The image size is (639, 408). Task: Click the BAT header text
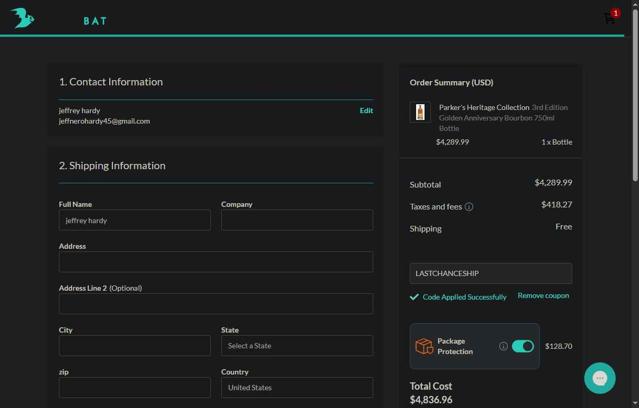click(95, 21)
